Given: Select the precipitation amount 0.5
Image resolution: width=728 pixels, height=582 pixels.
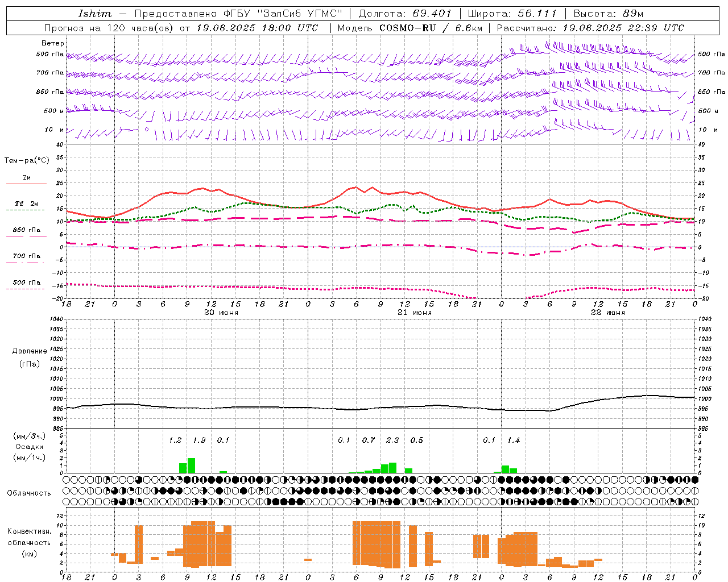Looking at the screenshot, I should (417, 440).
